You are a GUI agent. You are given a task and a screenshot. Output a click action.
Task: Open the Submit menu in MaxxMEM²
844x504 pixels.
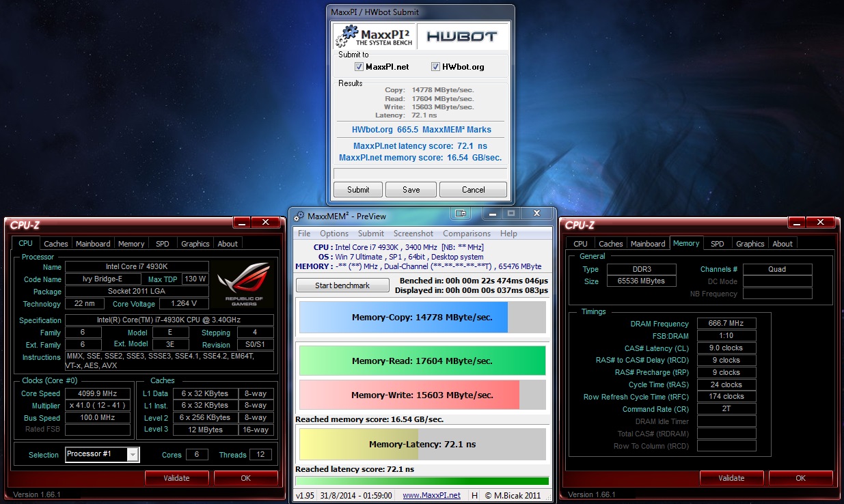371,234
